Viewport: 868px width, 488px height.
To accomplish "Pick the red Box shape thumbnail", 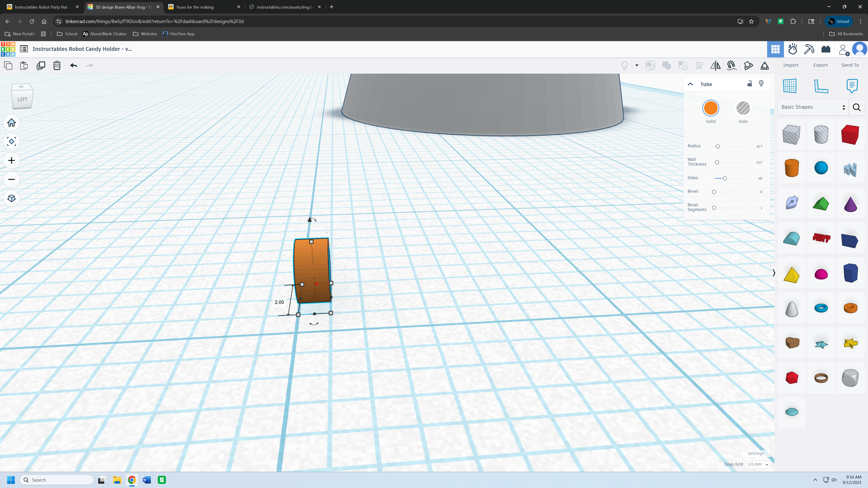I will 850,134.
